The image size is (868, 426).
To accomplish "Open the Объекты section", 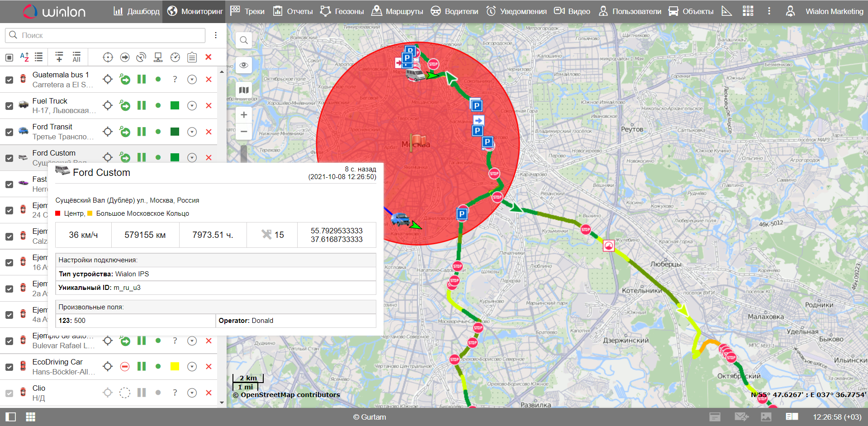I will tap(691, 11).
